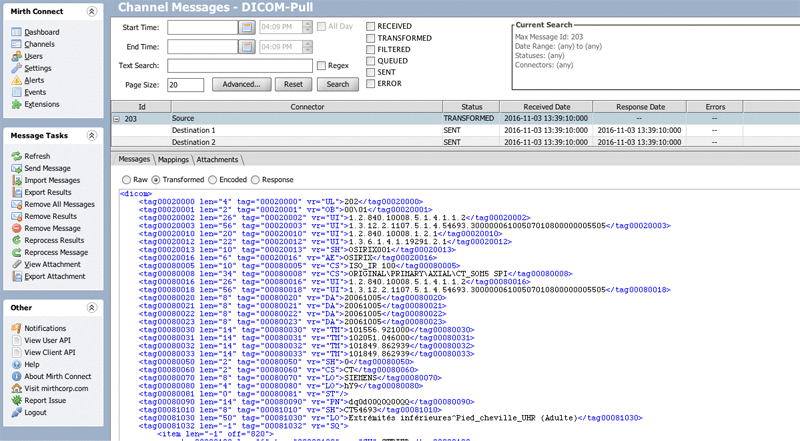This screenshot has height=441, width=800.
Task: Click the Notifications icon
Action: click(16, 328)
